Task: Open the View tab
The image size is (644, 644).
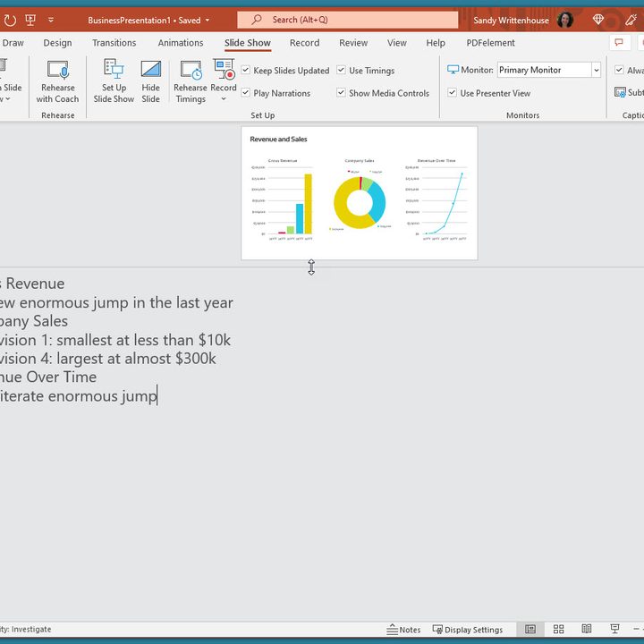Action: 397,43
